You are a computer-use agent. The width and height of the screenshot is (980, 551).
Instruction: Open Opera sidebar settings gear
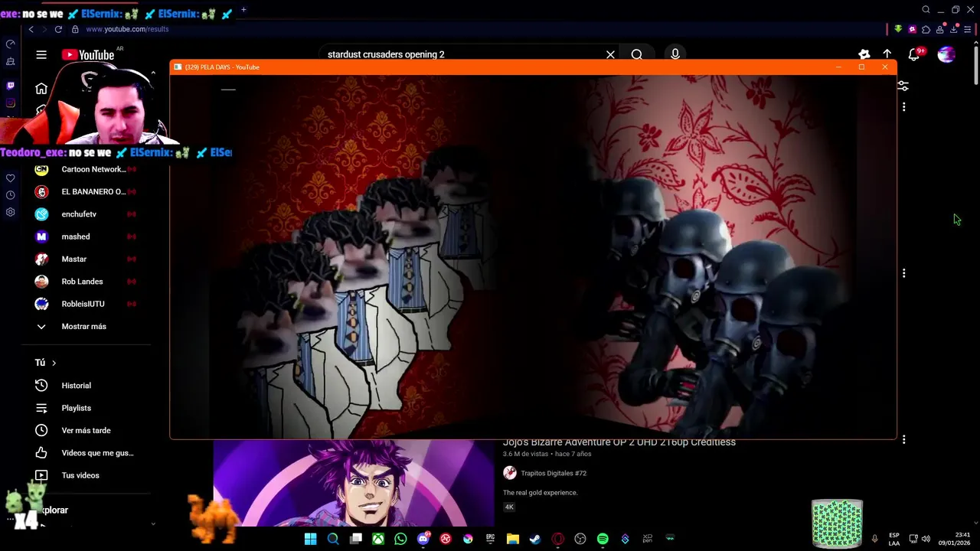[x=10, y=212]
